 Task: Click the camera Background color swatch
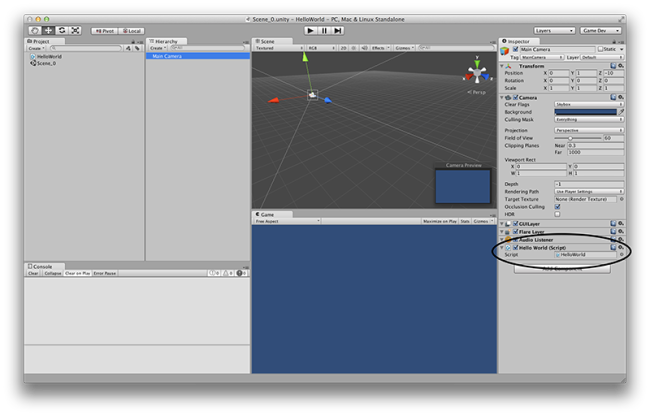[585, 112]
